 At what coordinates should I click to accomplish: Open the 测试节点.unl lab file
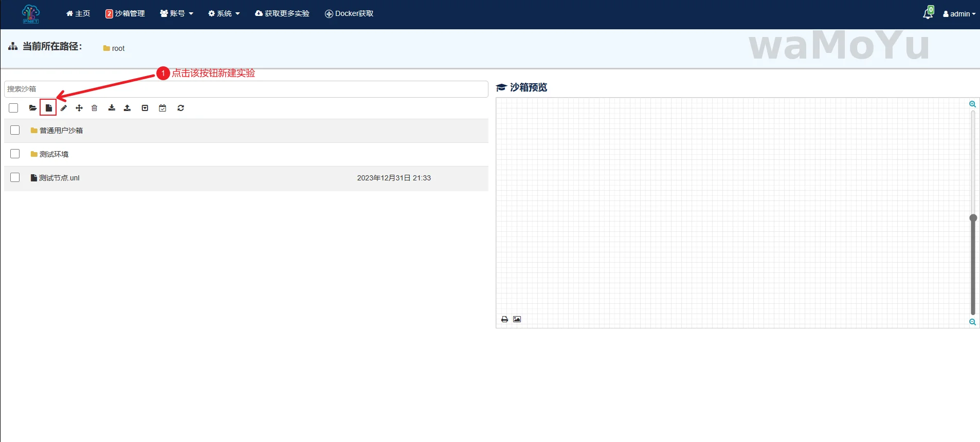[x=59, y=178]
